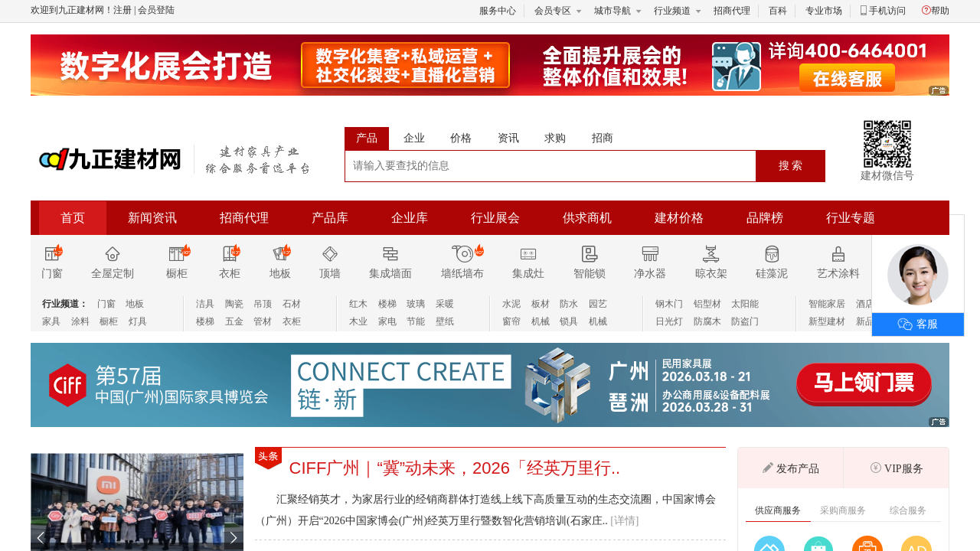Open 陶瓷 in the industry channel list

234,304
